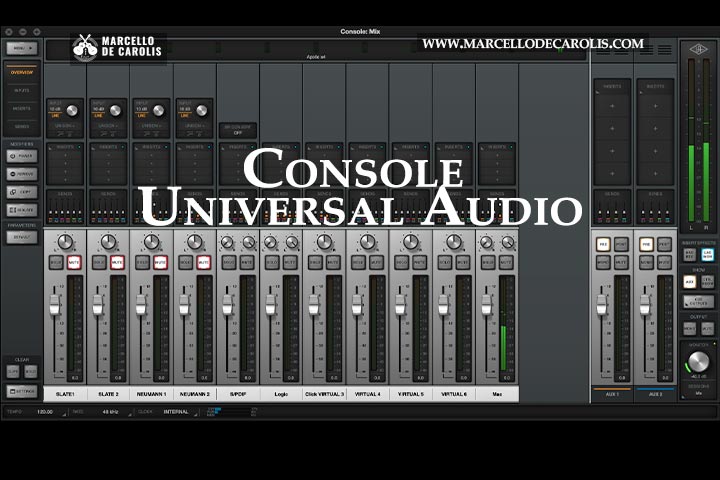
Task: Mute the Logic channel
Action: [x=290, y=262]
